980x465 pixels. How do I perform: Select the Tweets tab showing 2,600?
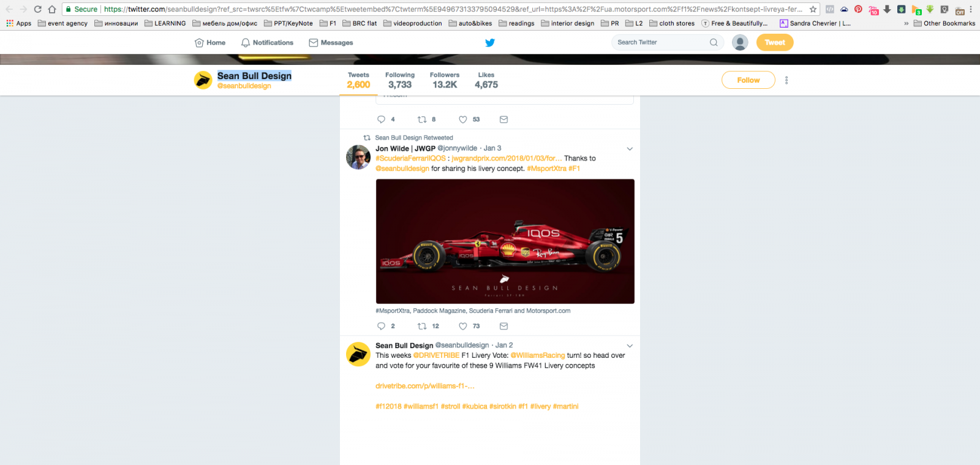click(358, 80)
